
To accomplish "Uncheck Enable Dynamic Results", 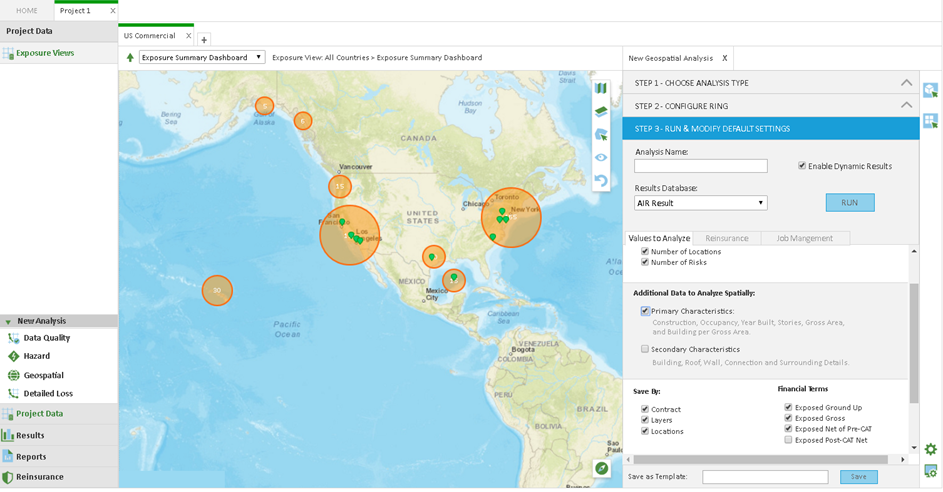I will (802, 166).
